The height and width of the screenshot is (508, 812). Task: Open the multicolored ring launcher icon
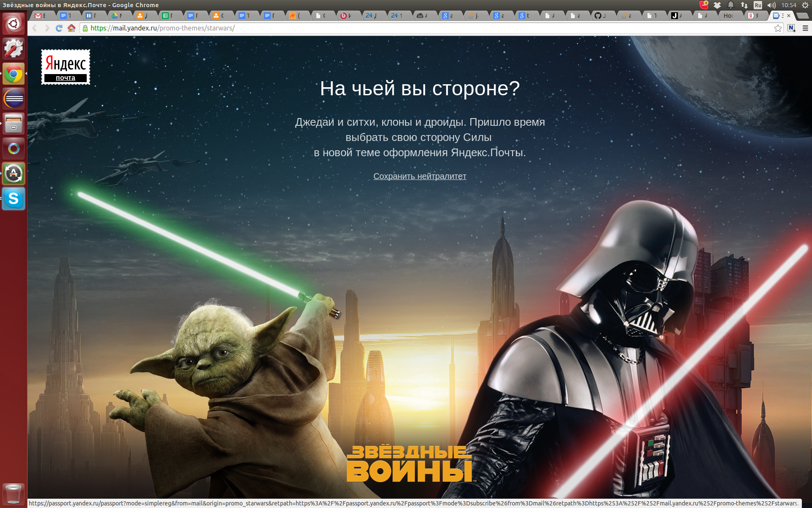[14, 149]
